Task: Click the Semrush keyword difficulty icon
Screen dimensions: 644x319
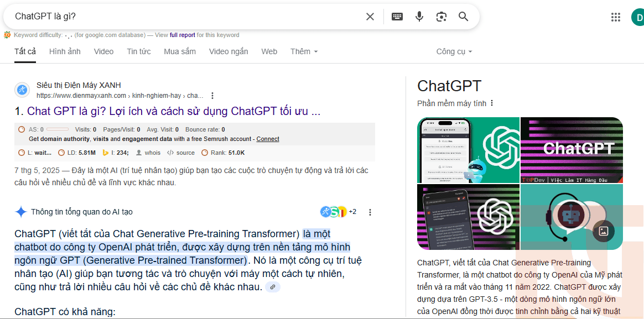Action: click(x=7, y=35)
